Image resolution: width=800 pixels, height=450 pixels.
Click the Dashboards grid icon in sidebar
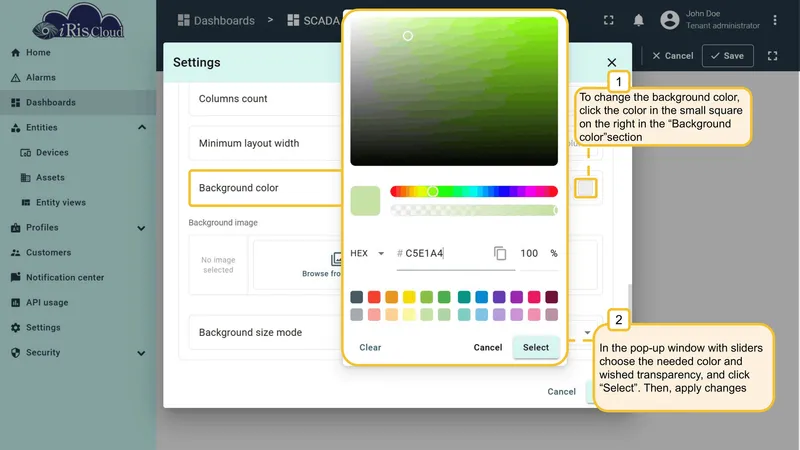point(15,103)
